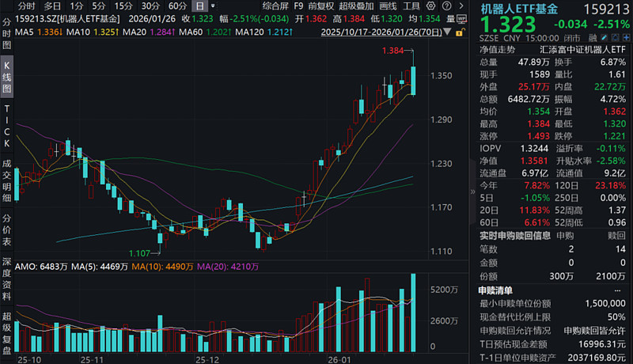This screenshot has height=364, width=633.
Task: Open the 申赎清单 more options ellipsis
Action: 617,290
